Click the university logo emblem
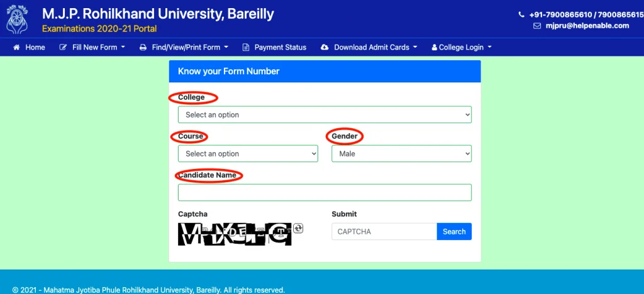This screenshot has height=294, width=644. pyautogui.click(x=16, y=19)
